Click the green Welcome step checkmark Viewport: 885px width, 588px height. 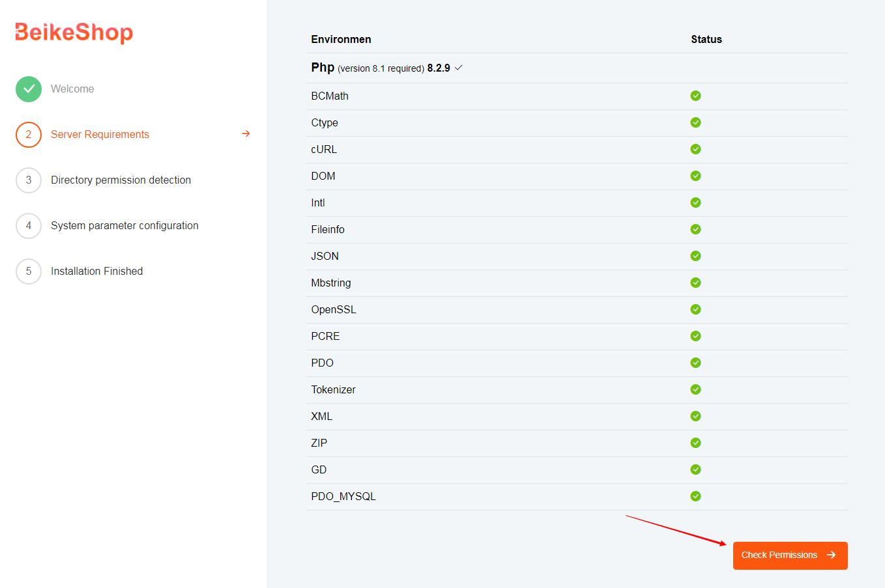pyautogui.click(x=29, y=89)
